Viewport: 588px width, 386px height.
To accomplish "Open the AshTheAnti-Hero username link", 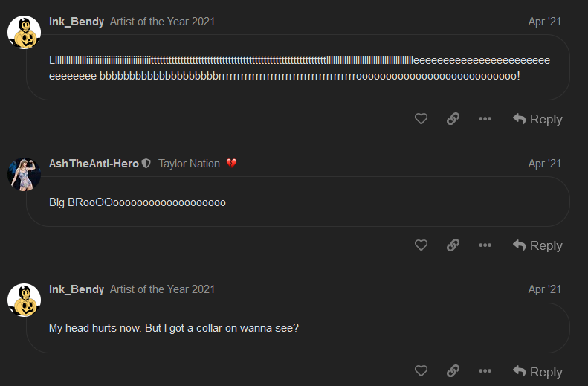I will [x=94, y=164].
